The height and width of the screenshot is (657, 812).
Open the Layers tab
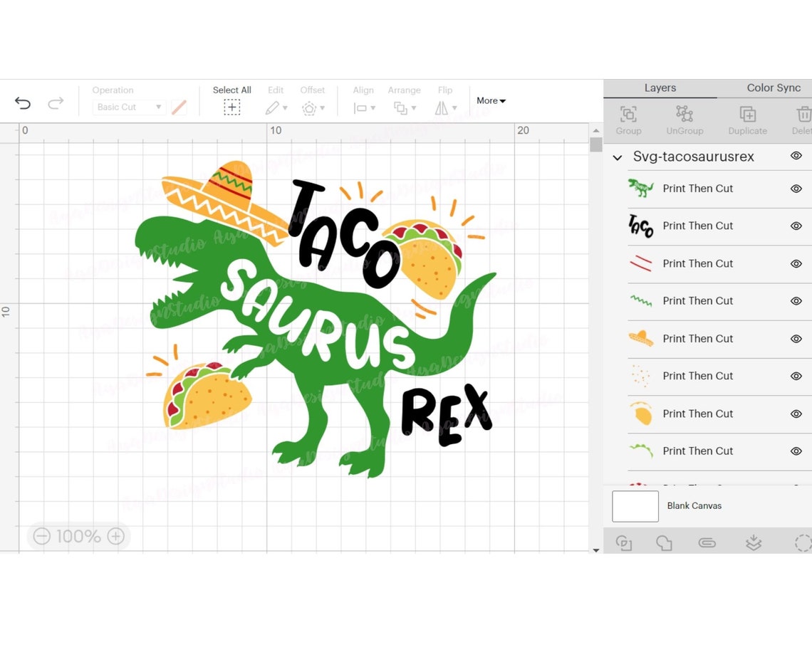point(660,88)
